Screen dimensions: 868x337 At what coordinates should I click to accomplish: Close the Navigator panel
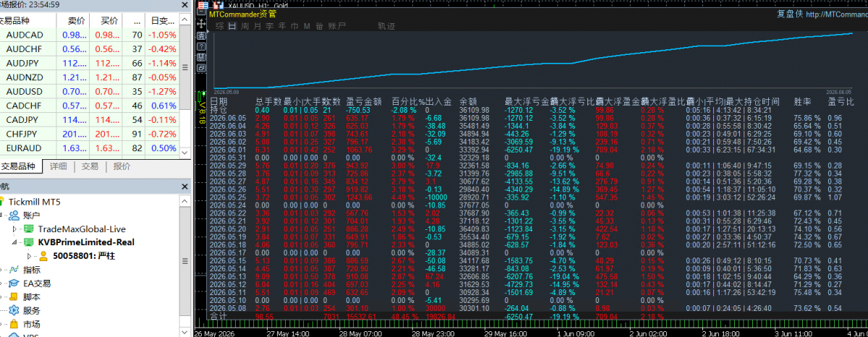184,187
